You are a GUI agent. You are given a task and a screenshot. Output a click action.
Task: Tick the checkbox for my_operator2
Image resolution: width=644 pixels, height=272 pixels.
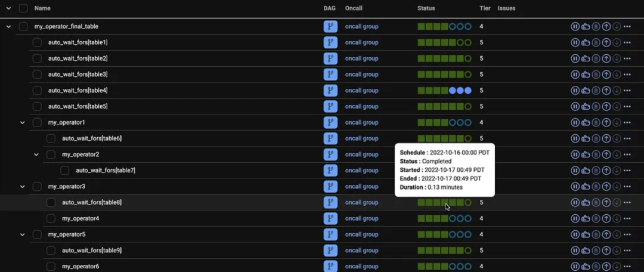(51, 155)
